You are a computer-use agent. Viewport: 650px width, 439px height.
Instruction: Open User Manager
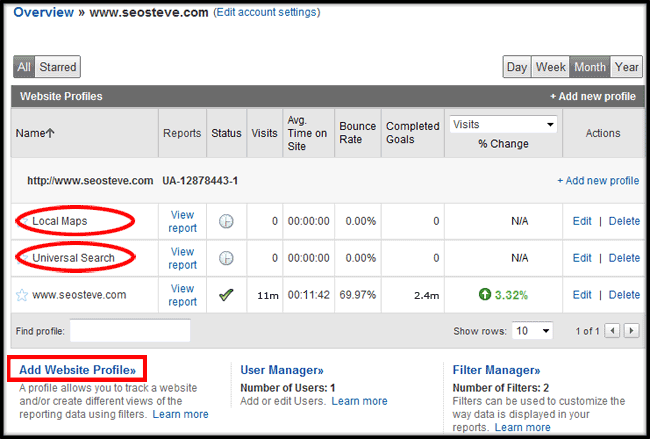coord(282,370)
